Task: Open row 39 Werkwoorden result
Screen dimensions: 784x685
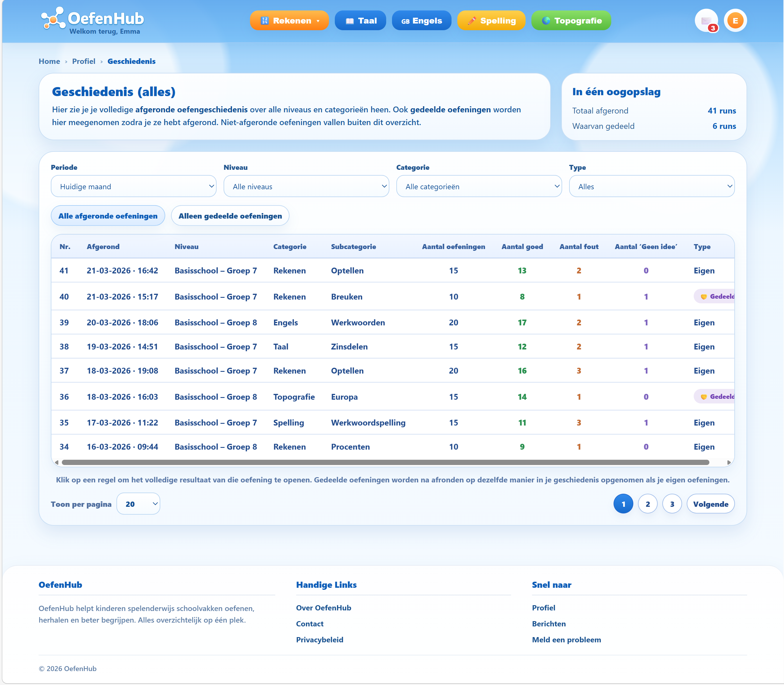Action: pyautogui.click(x=393, y=322)
